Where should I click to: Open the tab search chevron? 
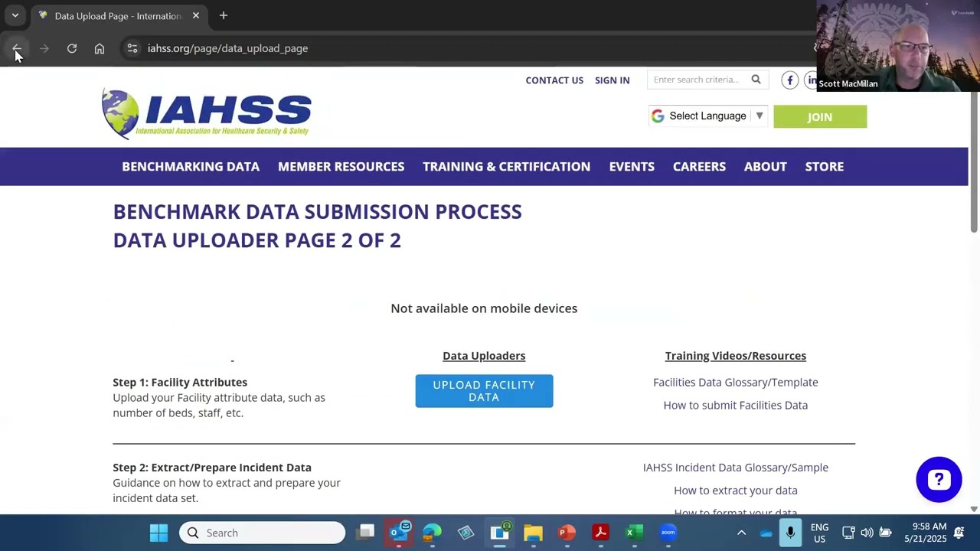[15, 15]
